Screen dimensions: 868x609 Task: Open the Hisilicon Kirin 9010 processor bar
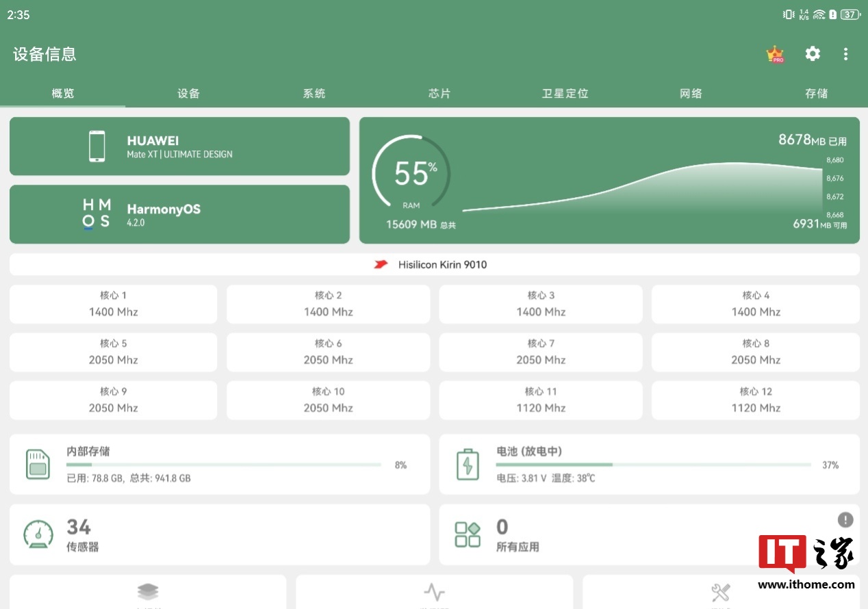pyautogui.click(x=434, y=264)
